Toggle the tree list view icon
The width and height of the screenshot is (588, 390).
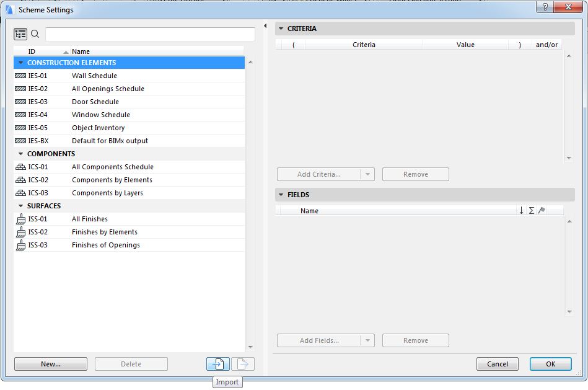coord(20,34)
